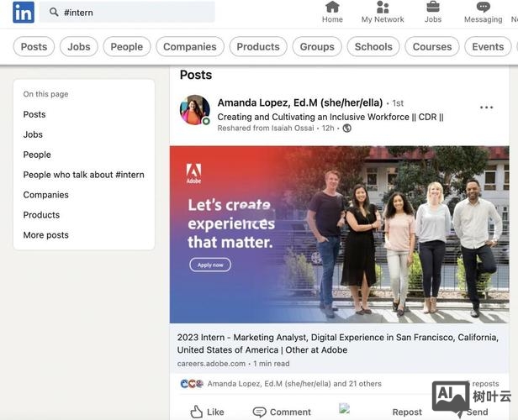The image size is (518, 420).
Task: Jump to People who talk about #intern
Action: coord(83,175)
